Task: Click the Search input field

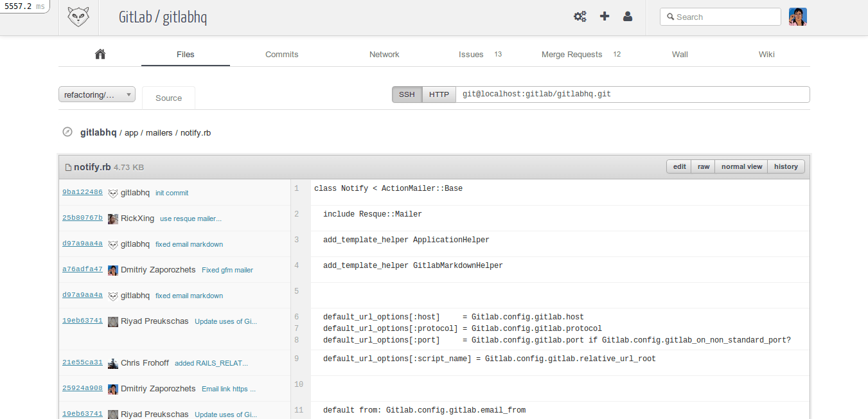Action: click(726, 17)
